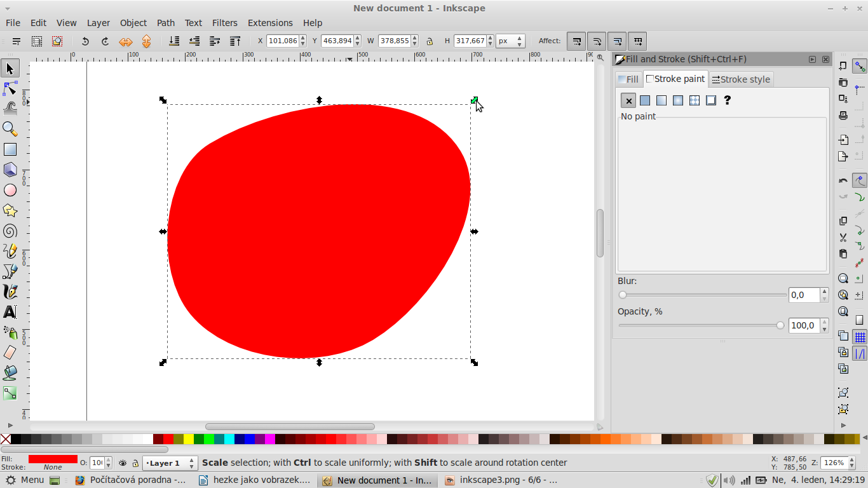Toggle current layer visibility eye
Image resolution: width=868 pixels, height=488 pixels.
pyautogui.click(x=123, y=463)
